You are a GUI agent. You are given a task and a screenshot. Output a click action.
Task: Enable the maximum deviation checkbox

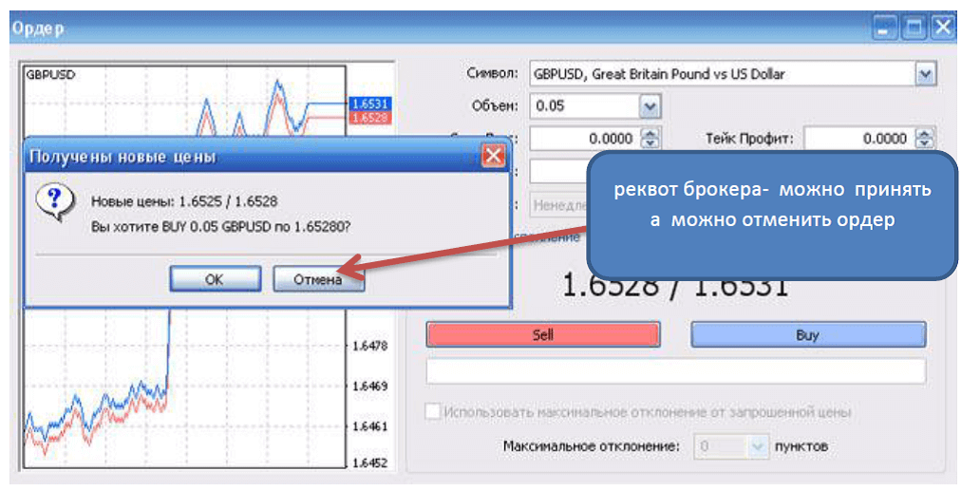coord(433,412)
